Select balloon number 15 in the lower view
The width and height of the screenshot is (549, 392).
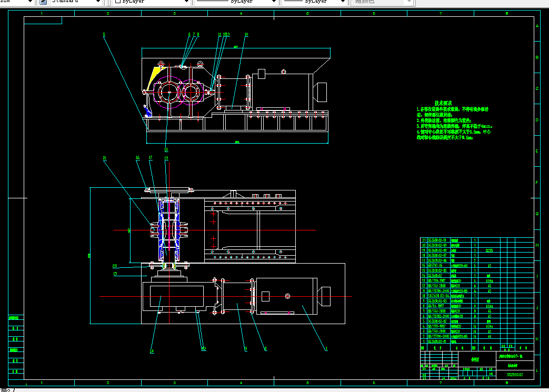[115, 274]
